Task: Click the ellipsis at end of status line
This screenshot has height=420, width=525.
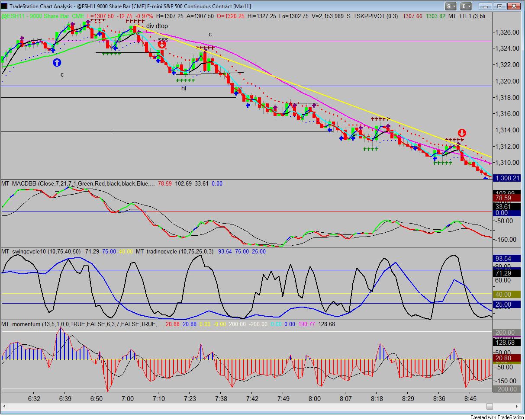Action: point(489,16)
